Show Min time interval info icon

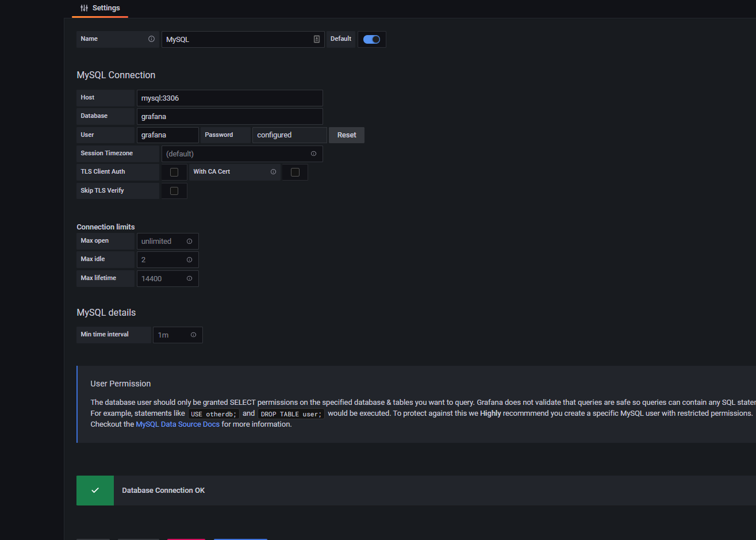193,335
